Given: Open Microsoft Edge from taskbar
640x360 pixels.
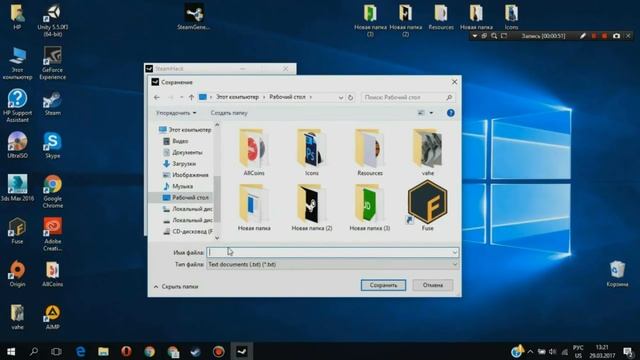Looking at the screenshot, I should (80, 351).
